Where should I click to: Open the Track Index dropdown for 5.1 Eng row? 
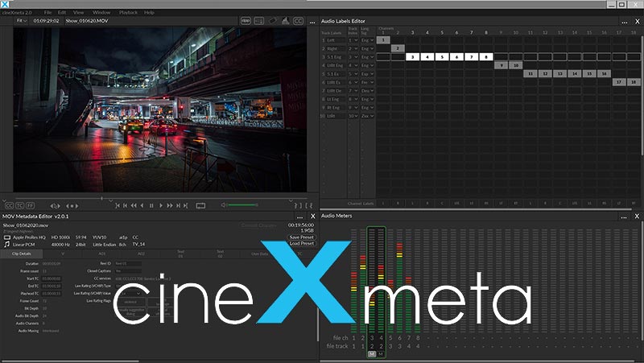pos(353,57)
